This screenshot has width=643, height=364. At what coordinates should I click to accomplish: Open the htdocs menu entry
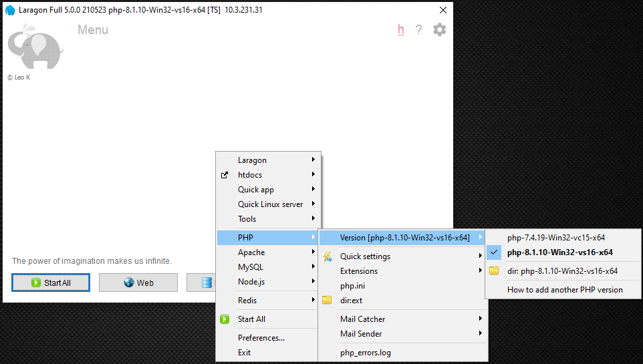[268, 174]
